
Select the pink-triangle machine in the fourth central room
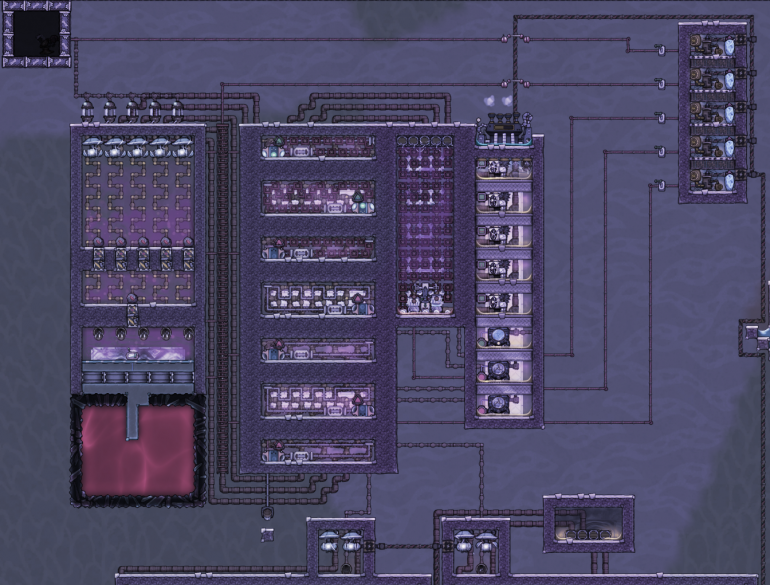[x=360, y=304]
